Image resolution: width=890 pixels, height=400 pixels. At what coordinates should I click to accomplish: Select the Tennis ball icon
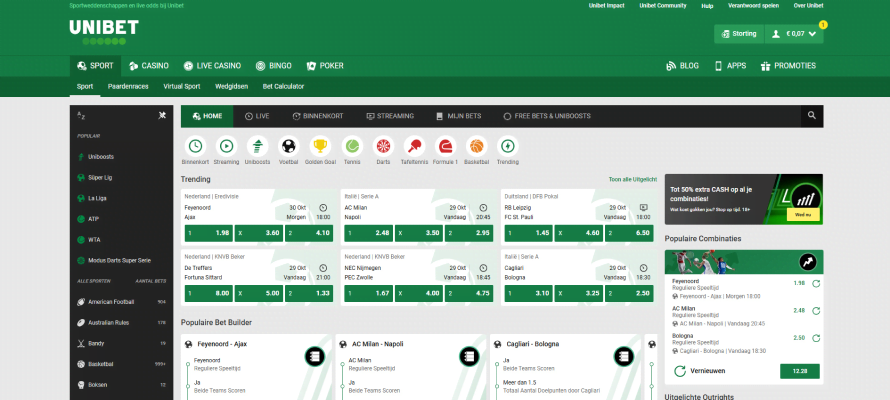[x=352, y=146]
